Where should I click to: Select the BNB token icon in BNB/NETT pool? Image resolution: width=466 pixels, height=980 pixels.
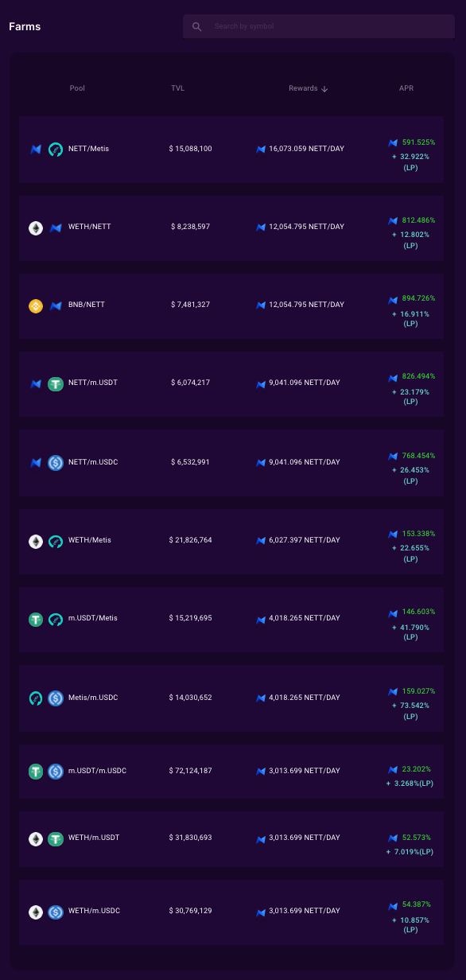(x=35, y=305)
